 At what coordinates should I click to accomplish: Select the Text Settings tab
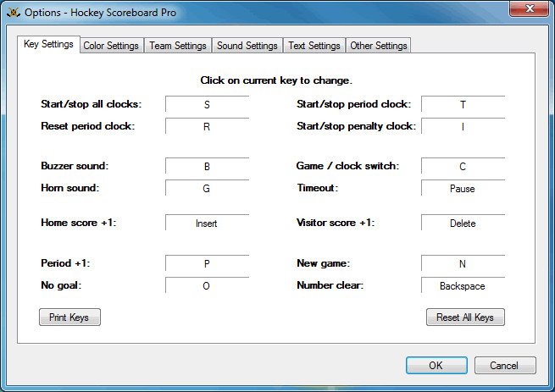tap(314, 46)
